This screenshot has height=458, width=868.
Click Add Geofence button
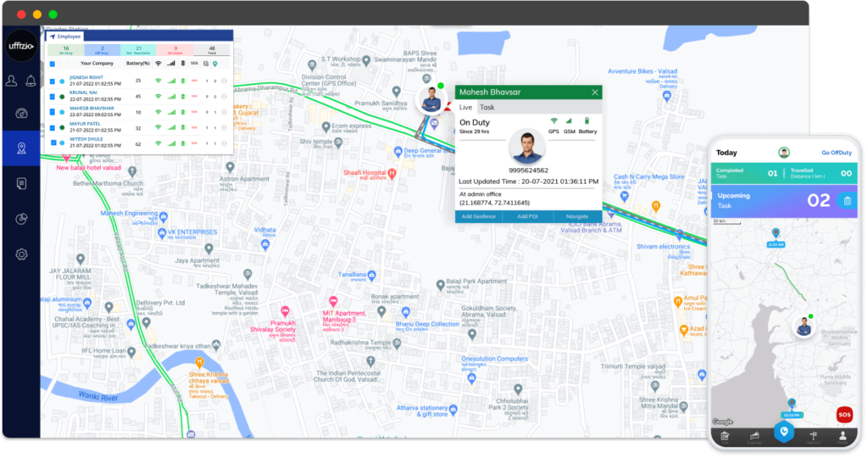(479, 216)
